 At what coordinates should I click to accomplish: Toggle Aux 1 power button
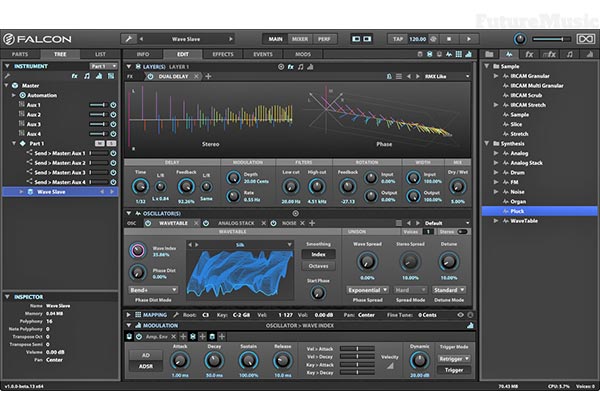coord(113,105)
